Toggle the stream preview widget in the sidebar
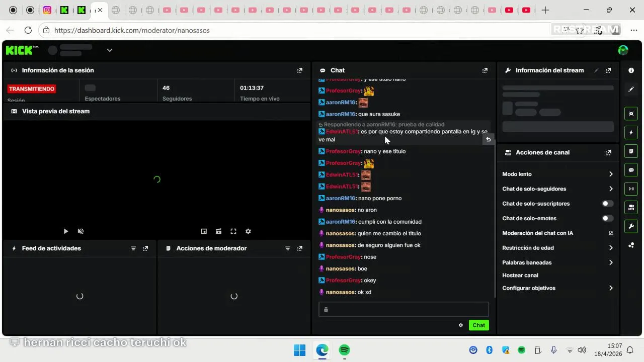Image resolution: width=644 pixels, height=362 pixels. click(x=631, y=114)
